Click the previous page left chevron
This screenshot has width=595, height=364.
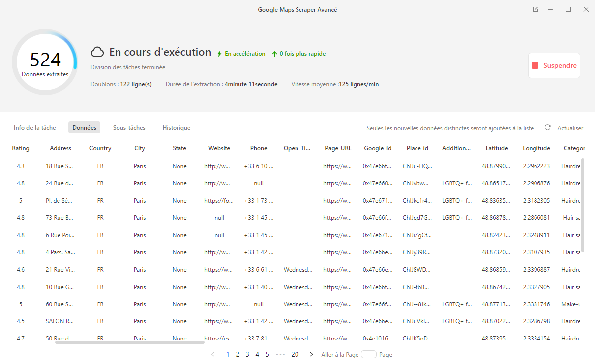pyautogui.click(x=213, y=354)
